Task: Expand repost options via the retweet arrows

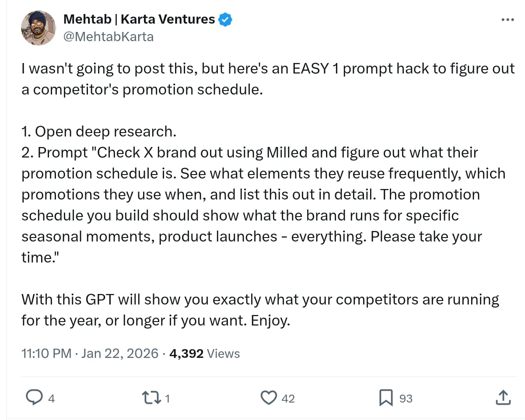Action: 152,398
